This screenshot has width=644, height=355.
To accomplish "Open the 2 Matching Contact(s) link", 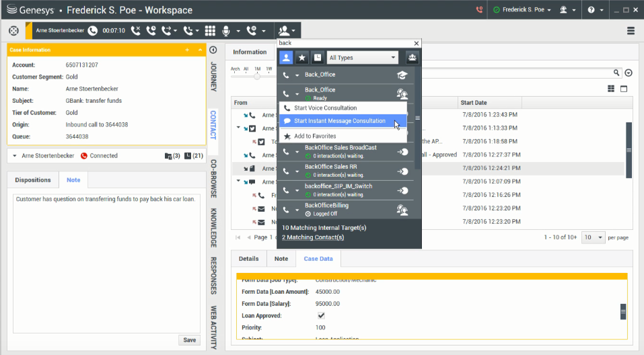I will [x=312, y=237].
